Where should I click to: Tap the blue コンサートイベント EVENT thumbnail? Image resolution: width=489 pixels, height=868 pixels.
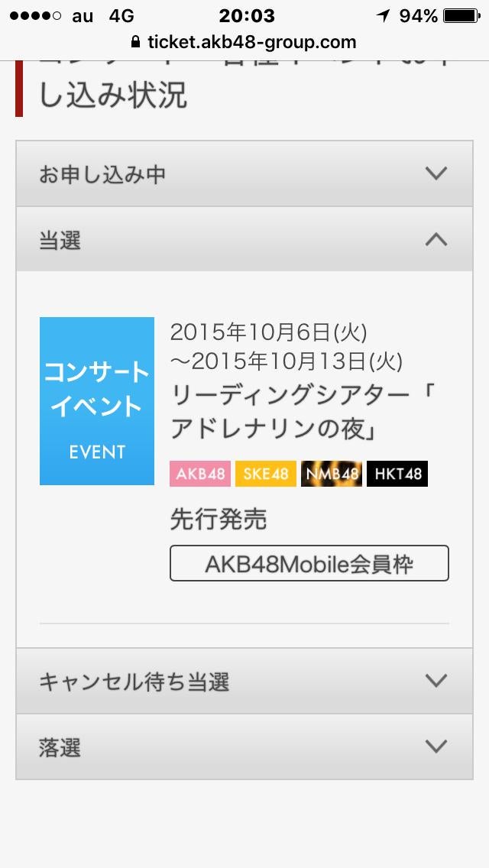pyautogui.click(x=97, y=401)
